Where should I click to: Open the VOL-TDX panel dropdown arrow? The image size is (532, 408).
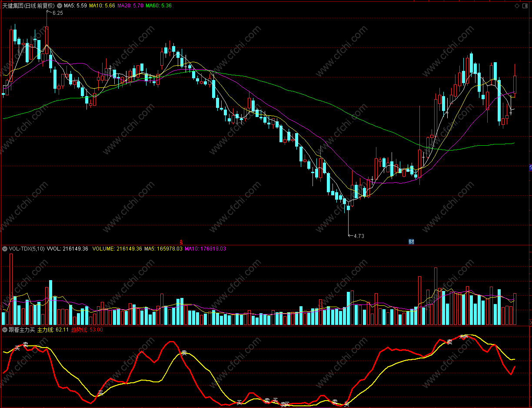point(5,249)
